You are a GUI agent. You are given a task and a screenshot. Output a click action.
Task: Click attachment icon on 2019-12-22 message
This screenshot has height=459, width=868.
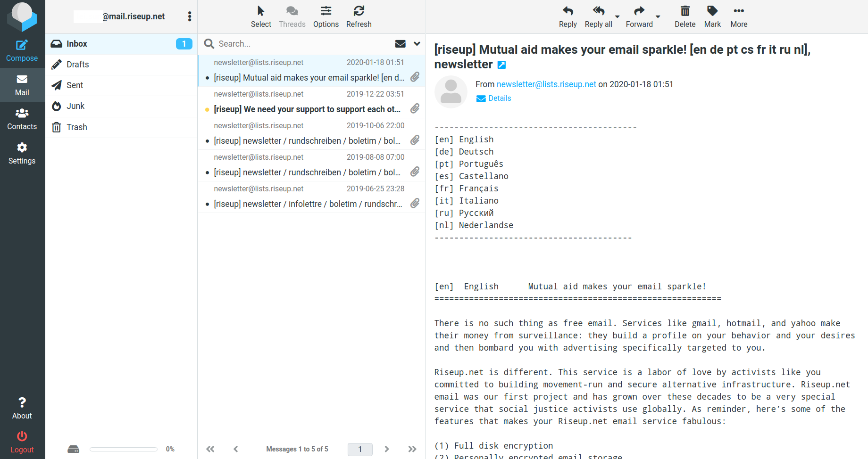415,108
